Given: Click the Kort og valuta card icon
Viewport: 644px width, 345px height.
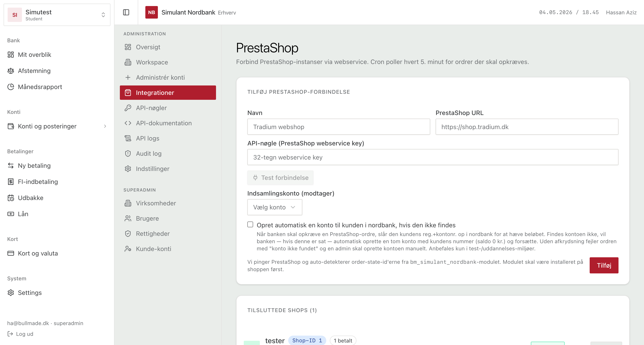Looking at the screenshot, I should click(x=11, y=253).
